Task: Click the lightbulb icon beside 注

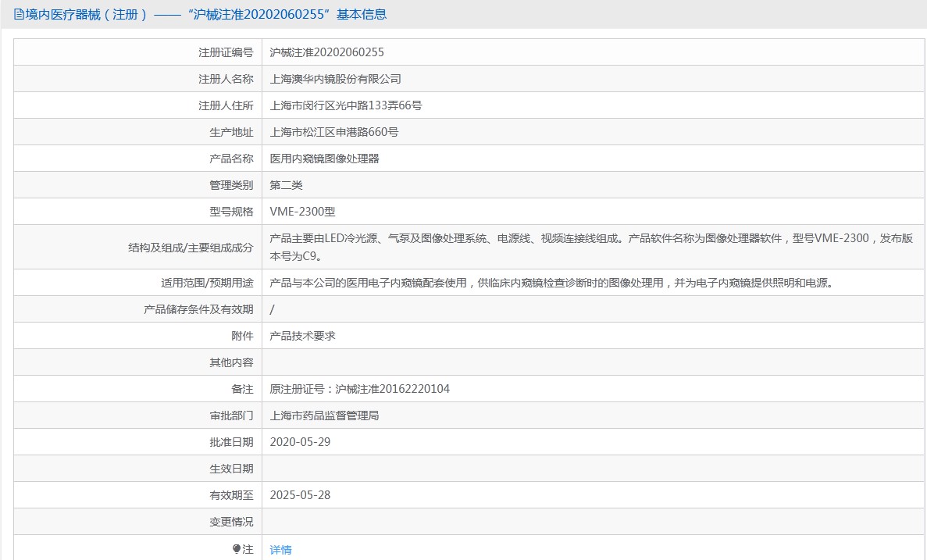Action: click(x=237, y=549)
